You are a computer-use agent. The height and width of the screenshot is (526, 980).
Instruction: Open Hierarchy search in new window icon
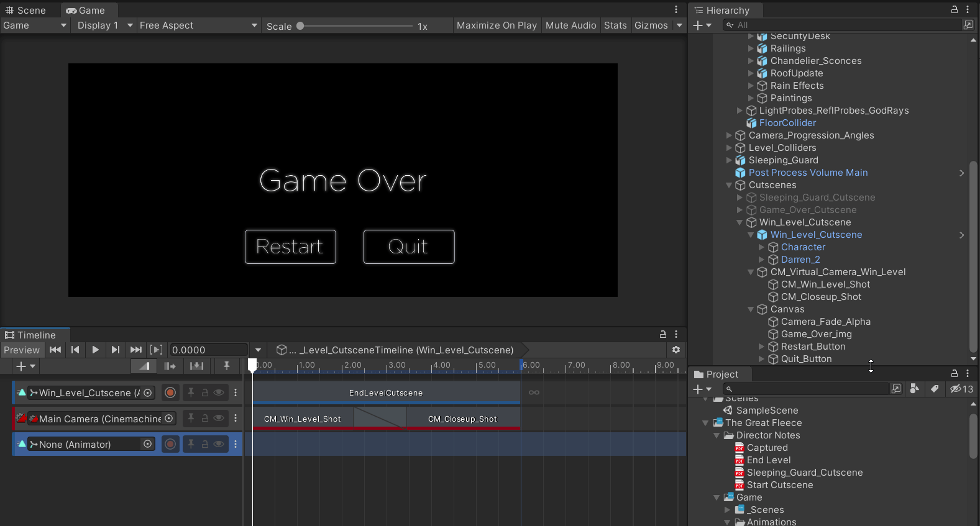[968, 25]
